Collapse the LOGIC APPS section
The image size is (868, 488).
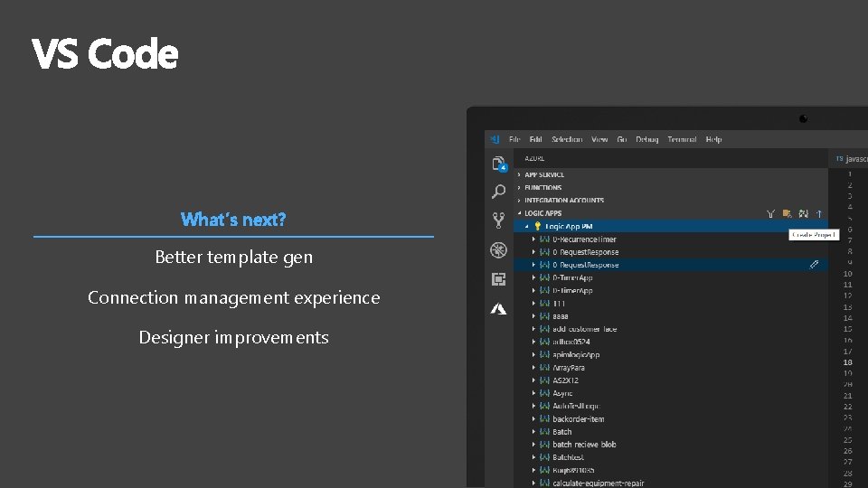519,213
